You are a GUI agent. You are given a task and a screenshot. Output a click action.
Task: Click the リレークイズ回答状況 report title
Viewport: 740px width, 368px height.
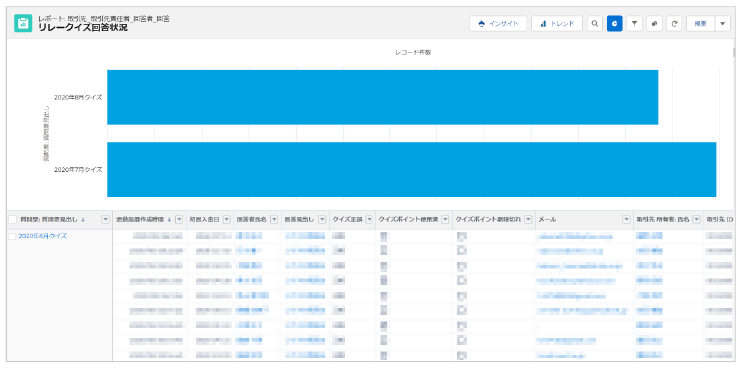83,28
